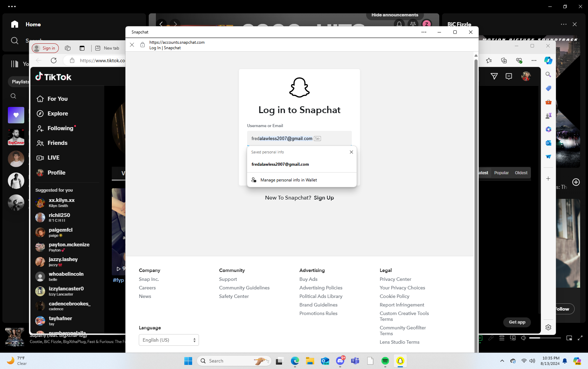Add a site with the sidebar plus
This screenshot has width=588, height=369.
point(548,179)
